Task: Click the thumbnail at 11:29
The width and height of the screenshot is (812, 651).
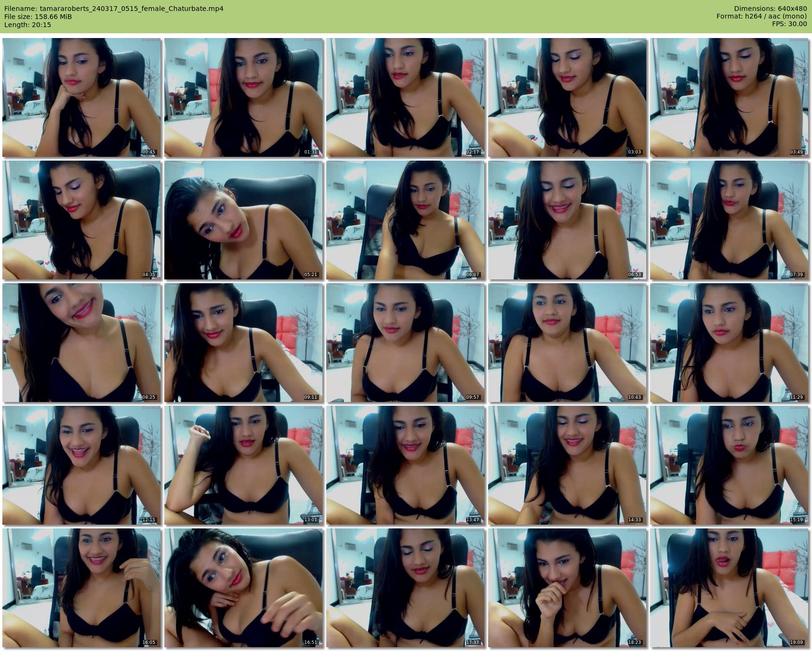Action: pyautogui.click(x=729, y=343)
